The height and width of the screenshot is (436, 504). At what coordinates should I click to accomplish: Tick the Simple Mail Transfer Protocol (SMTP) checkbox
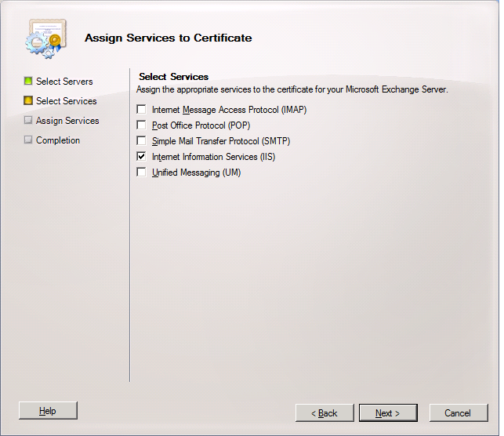142,141
